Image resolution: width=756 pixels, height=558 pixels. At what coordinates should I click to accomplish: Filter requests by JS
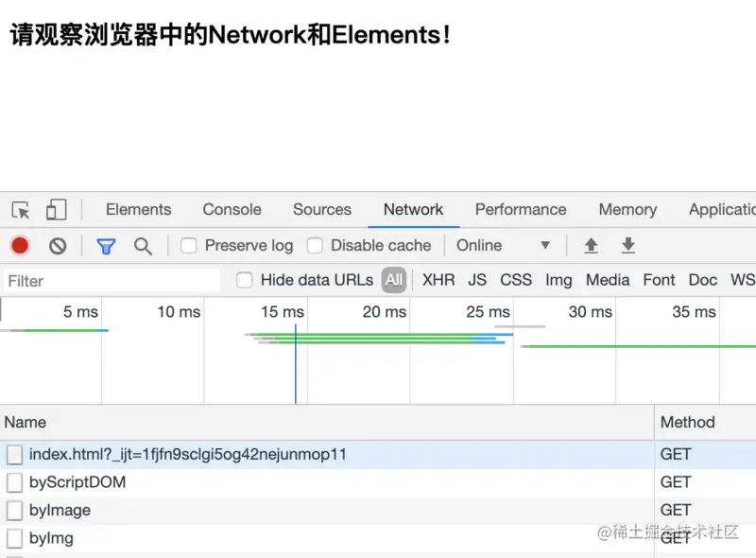(477, 280)
